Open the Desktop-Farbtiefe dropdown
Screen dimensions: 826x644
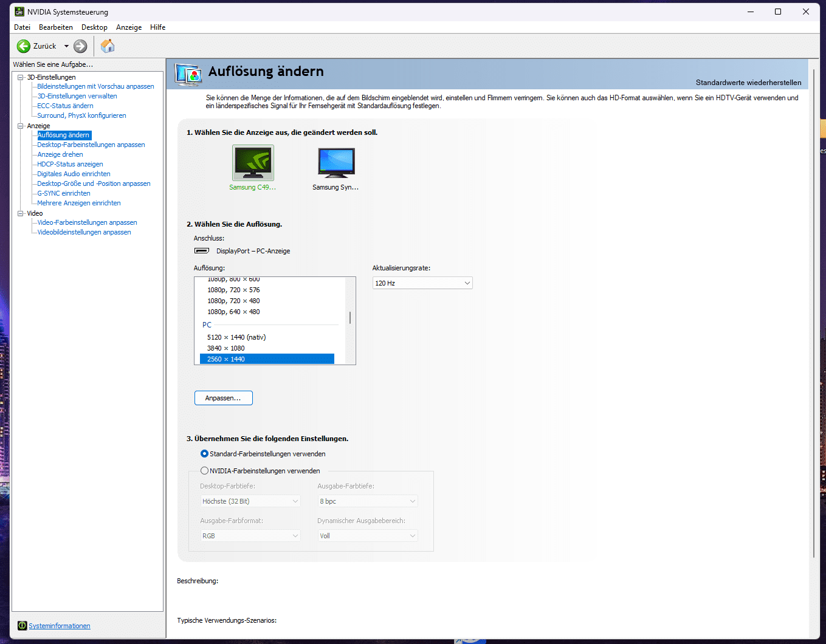coord(250,501)
